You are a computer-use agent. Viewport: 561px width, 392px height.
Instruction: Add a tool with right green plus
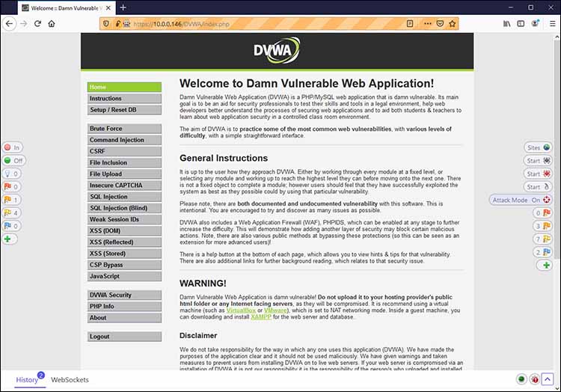point(545,265)
